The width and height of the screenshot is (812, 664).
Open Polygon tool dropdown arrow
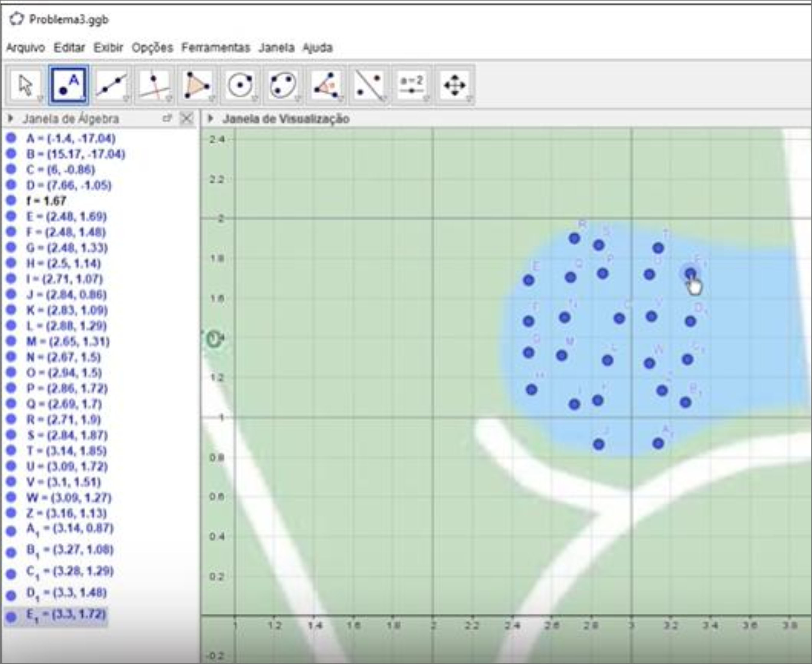pos(211,99)
